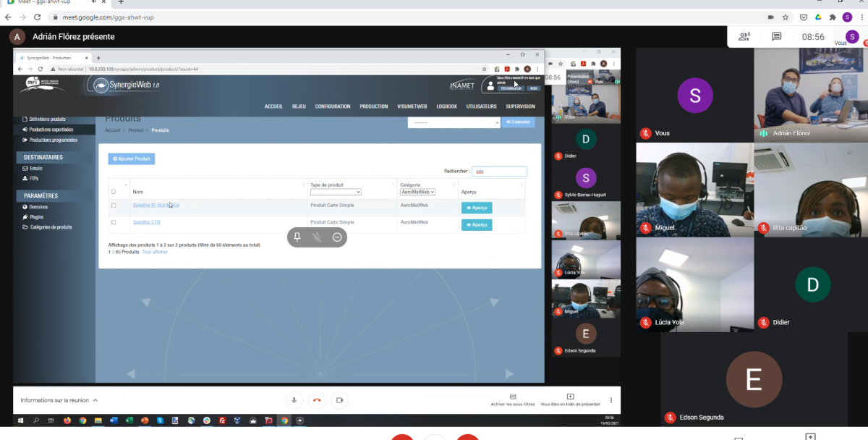868x440 pixels.
Task: Tick the select-all checkbox in products header
Action: pos(114,192)
